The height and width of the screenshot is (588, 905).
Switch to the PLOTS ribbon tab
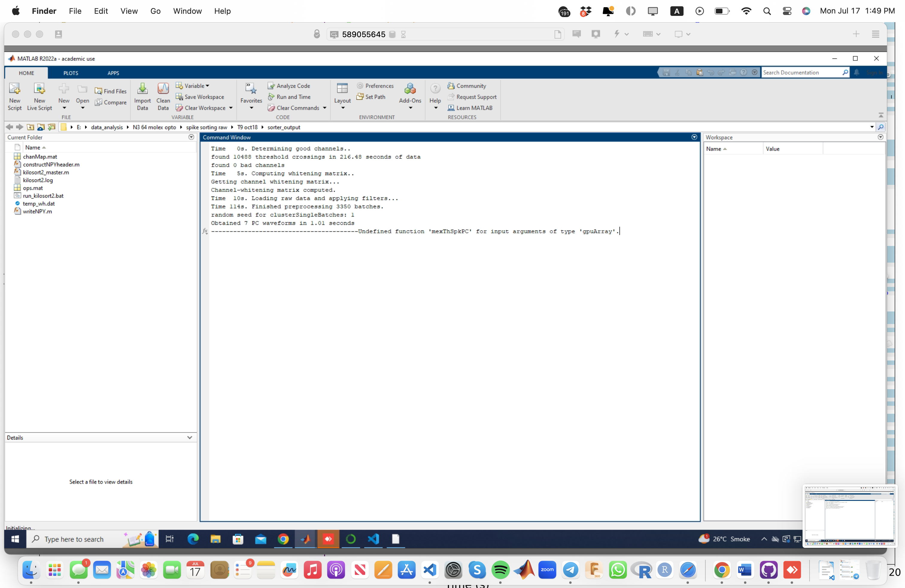pos(70,73)
